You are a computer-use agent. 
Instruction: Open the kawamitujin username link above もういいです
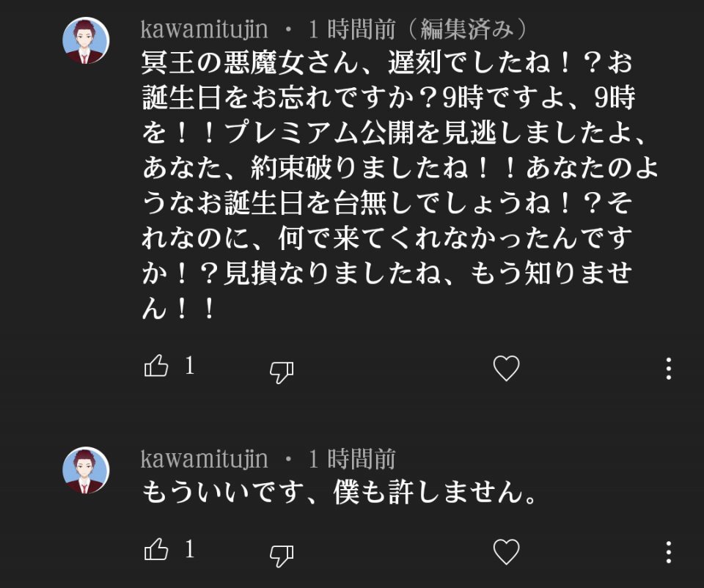coord(204,460)
